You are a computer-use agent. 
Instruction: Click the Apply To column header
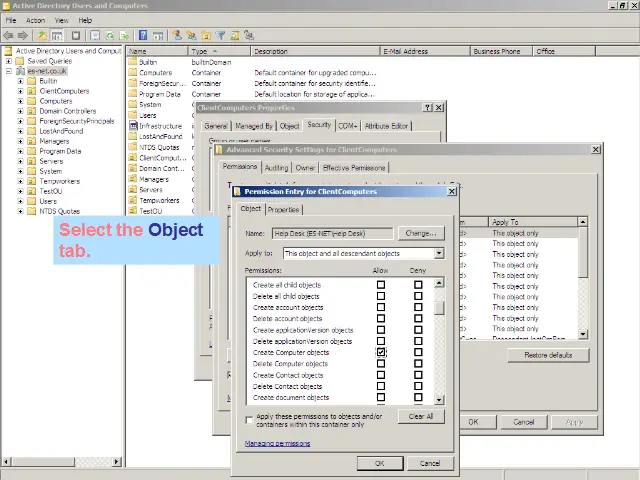point(533,222)
